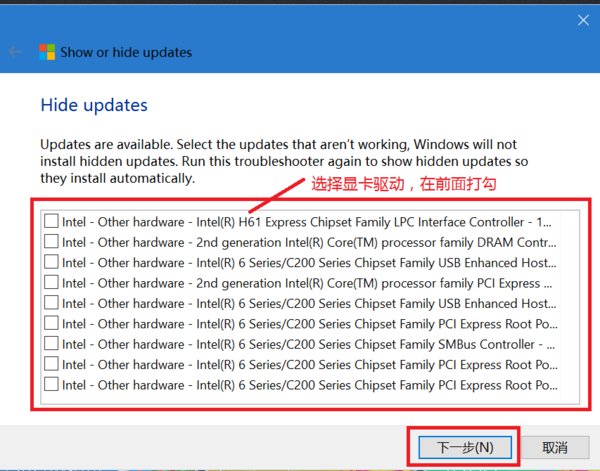The image size is (600, 471).
Task: Click the 'Show or hide updates' window title
Action: coord(126,52)
